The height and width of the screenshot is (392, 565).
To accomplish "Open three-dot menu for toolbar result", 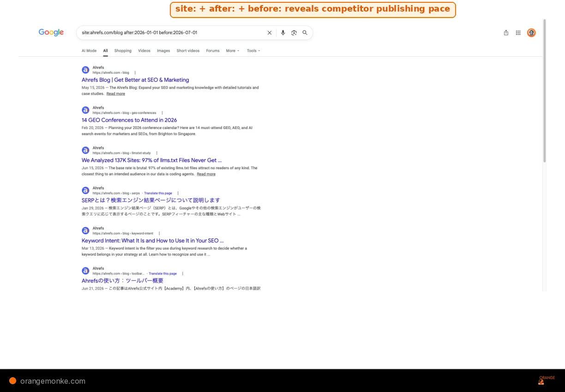I will coord(182,273).
